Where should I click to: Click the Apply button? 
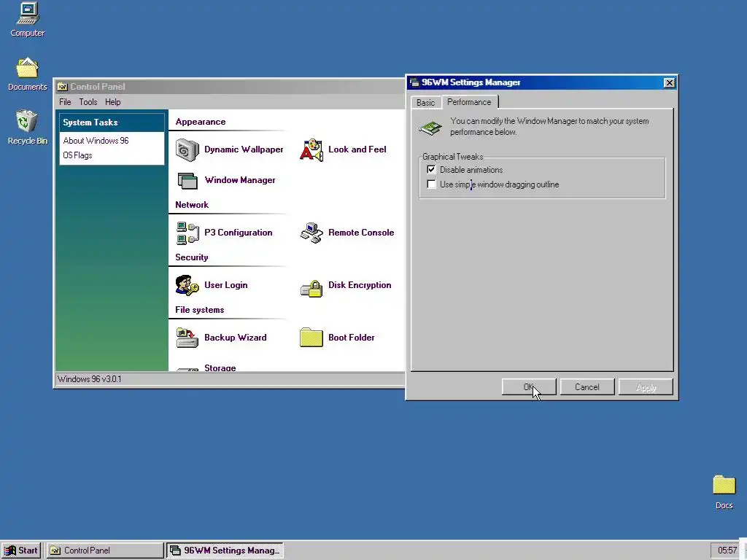646,387
